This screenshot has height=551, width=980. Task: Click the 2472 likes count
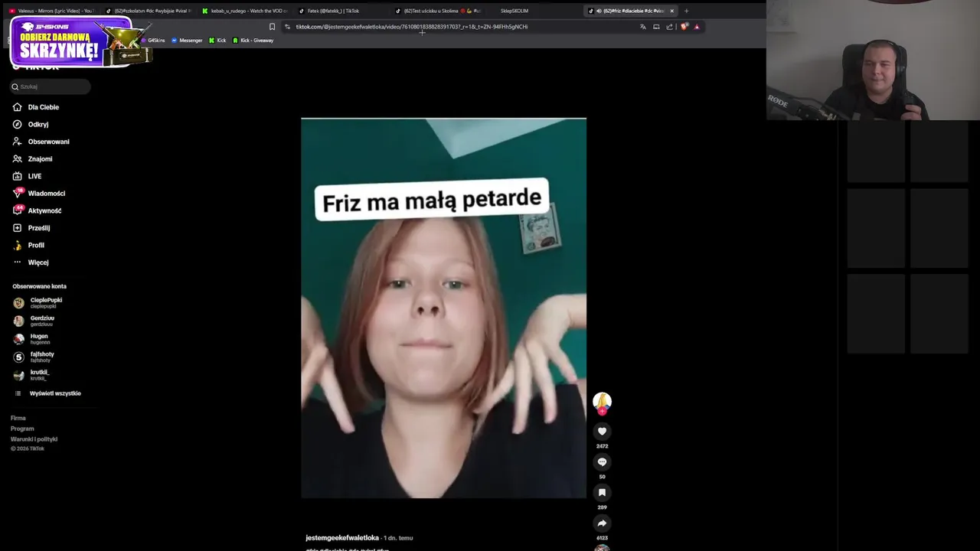click(x=602, y=446)
